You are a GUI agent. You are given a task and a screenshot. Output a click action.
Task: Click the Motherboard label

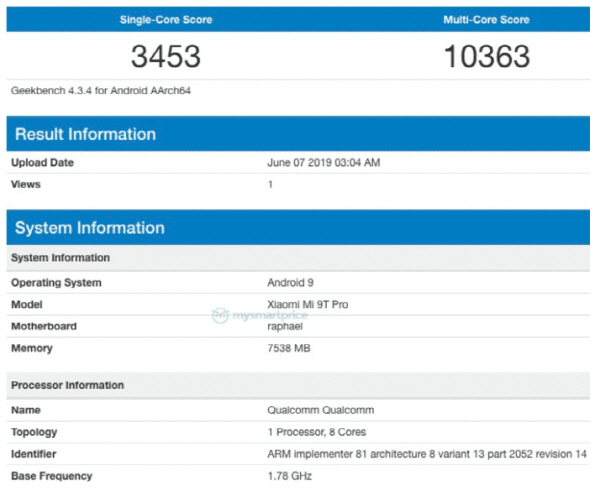click(x=44, y=326)
